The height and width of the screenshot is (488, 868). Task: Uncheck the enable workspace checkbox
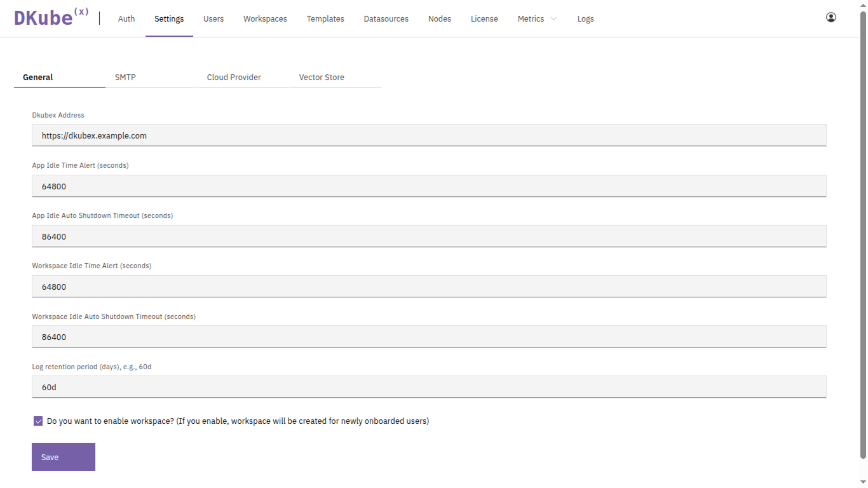tap(38, 421)
